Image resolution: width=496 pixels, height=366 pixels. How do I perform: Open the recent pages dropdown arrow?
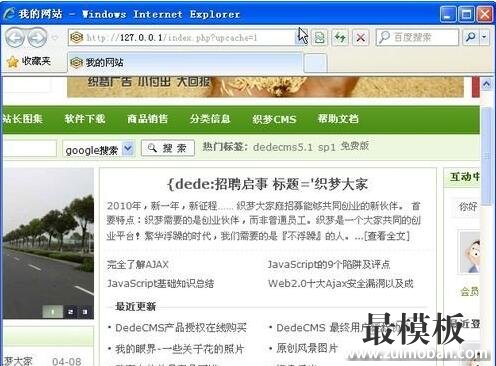click(x=55, y=38)
